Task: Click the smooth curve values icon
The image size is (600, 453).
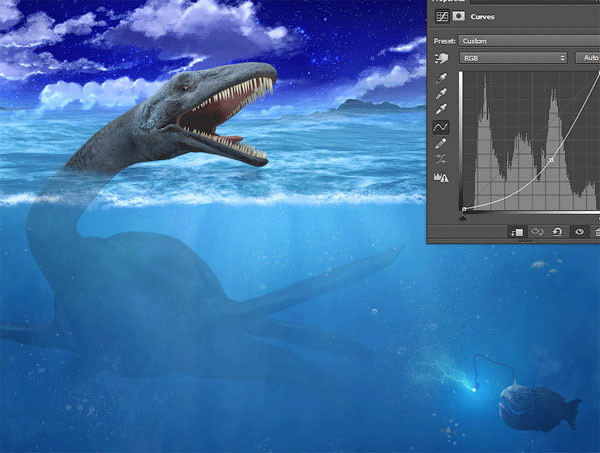Action: point(441,159)
